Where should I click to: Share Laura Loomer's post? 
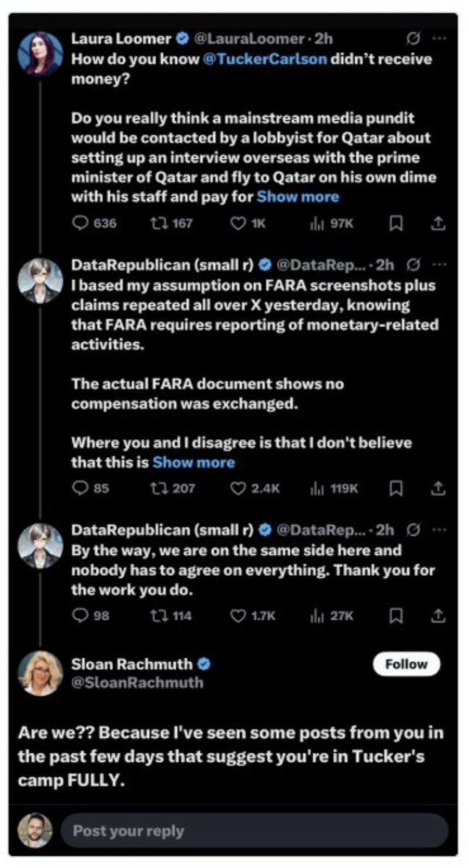pyautogui.click(x=436, y=223)
